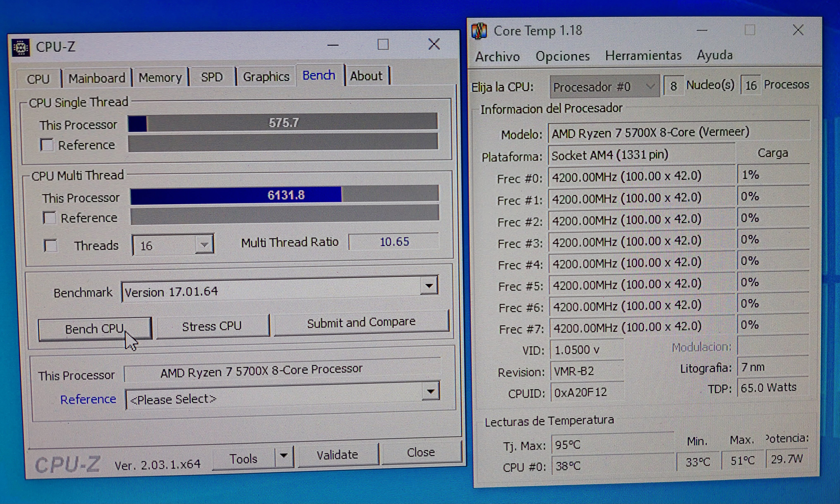Open the About tab
This screenshot has height=504, width=840.
[366, 76]
